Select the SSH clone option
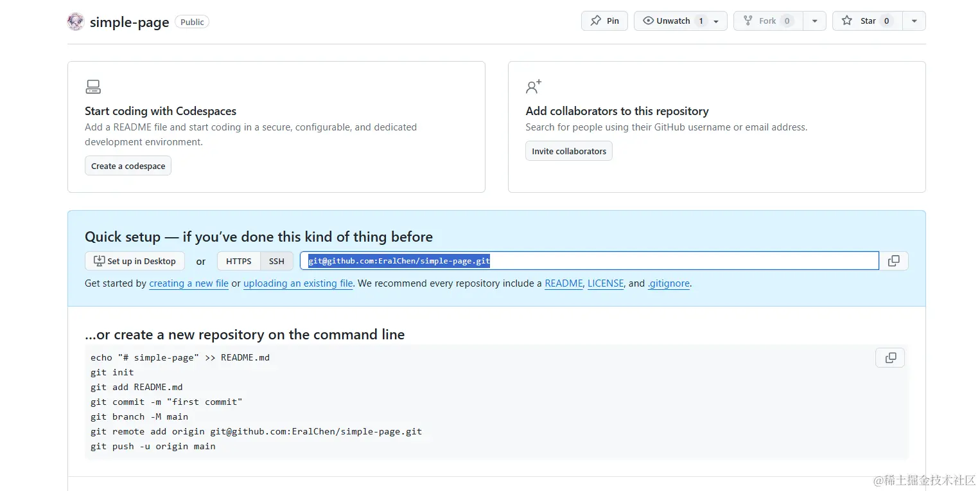The image size is (980, 491). coord(277,261)
